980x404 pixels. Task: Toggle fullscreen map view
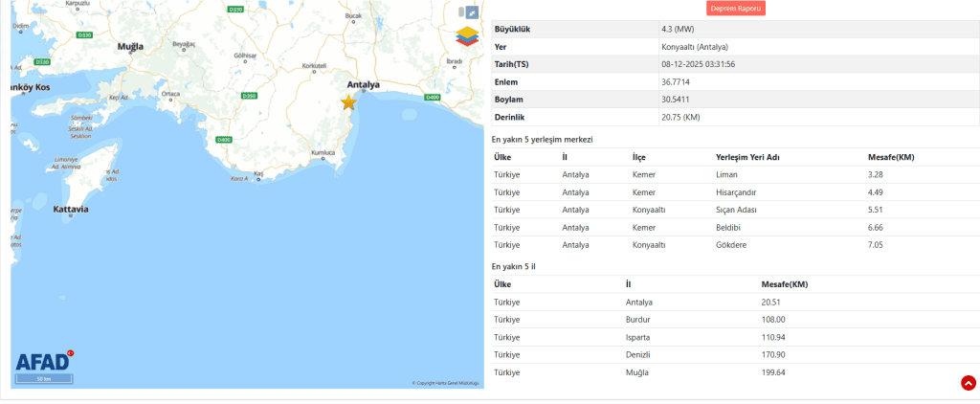471,12
